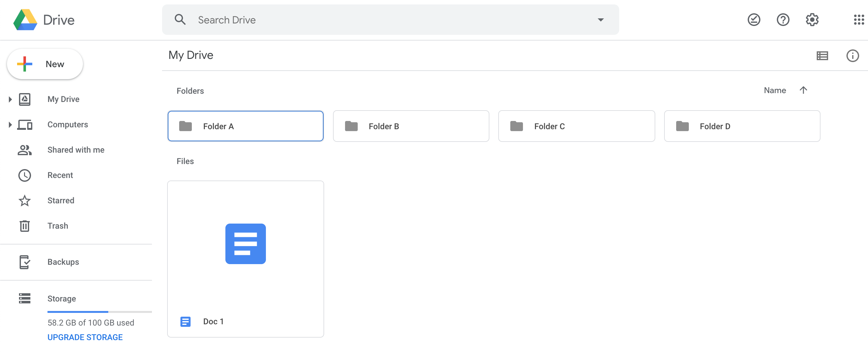This screenshot has height=355, width=868.
Task: Click the Help question mark icon
Action: 783,20
